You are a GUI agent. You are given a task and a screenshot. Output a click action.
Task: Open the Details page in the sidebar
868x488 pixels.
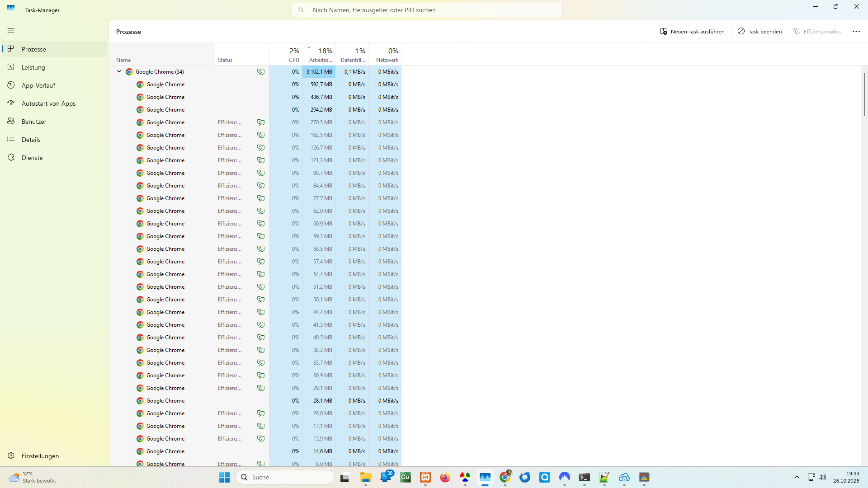point(31,140)
